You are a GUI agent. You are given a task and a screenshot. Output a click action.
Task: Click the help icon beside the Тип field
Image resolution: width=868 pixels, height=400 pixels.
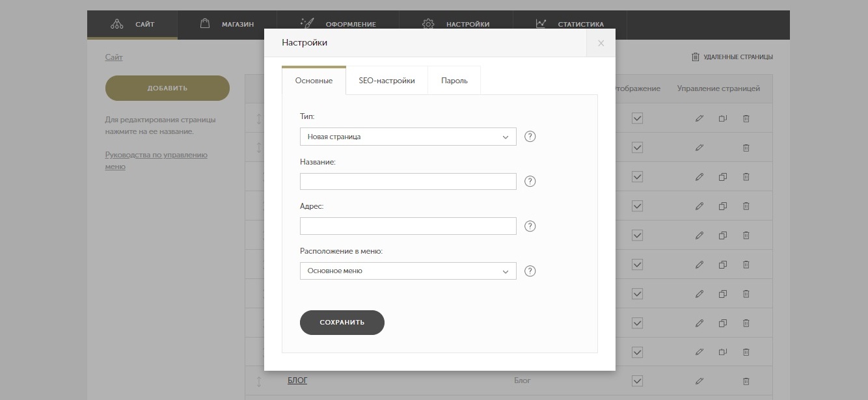[530, 137]
